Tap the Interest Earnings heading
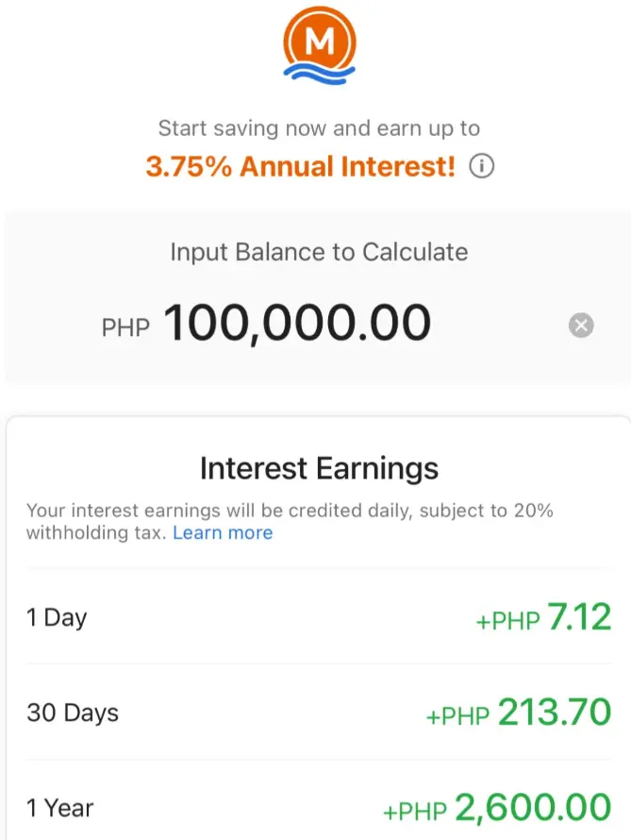The width and height of the screenshot is (631, 840). coord(319,468)
